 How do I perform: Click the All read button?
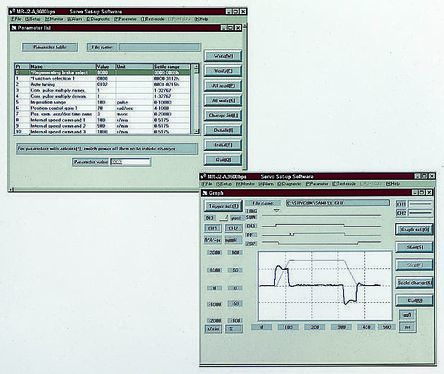[x=223, y=86]
